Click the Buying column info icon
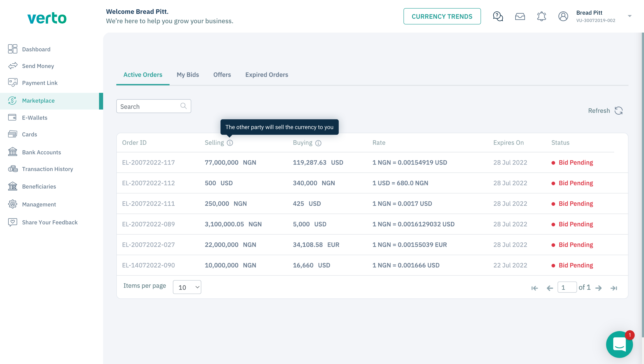 [318, 143]
